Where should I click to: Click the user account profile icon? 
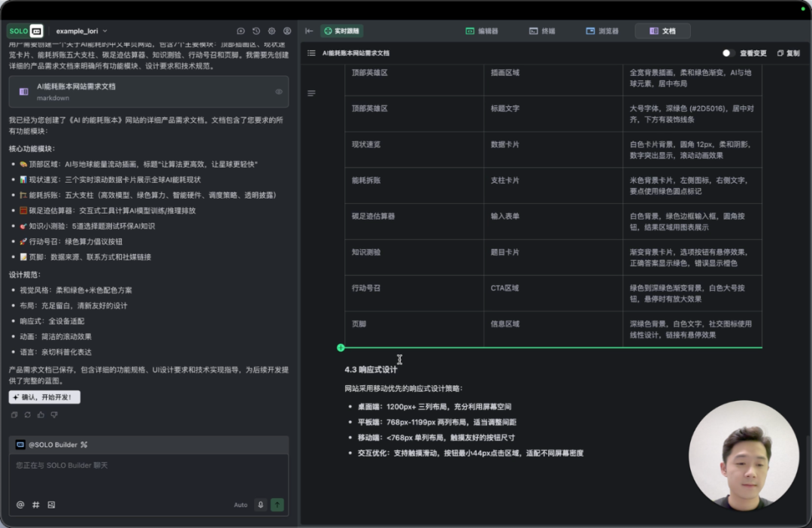(287, 31)
